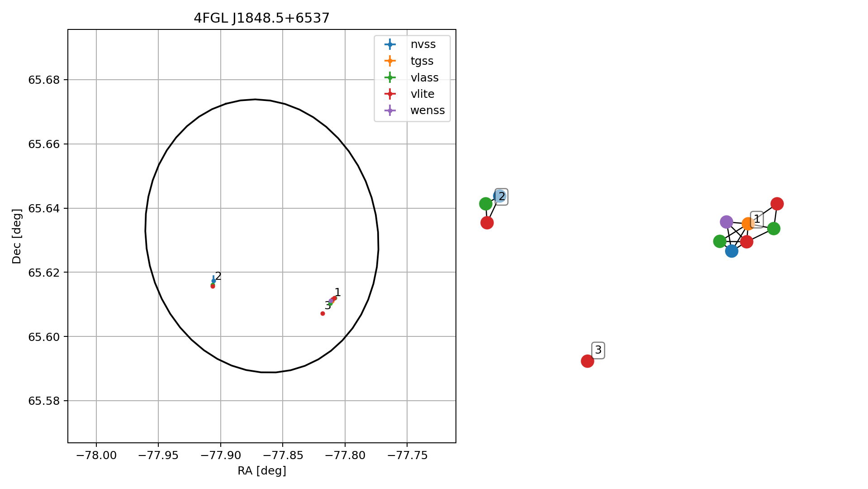Click the −77.75 x-axis tick label

pyautogui.click(x=407, y=455)
